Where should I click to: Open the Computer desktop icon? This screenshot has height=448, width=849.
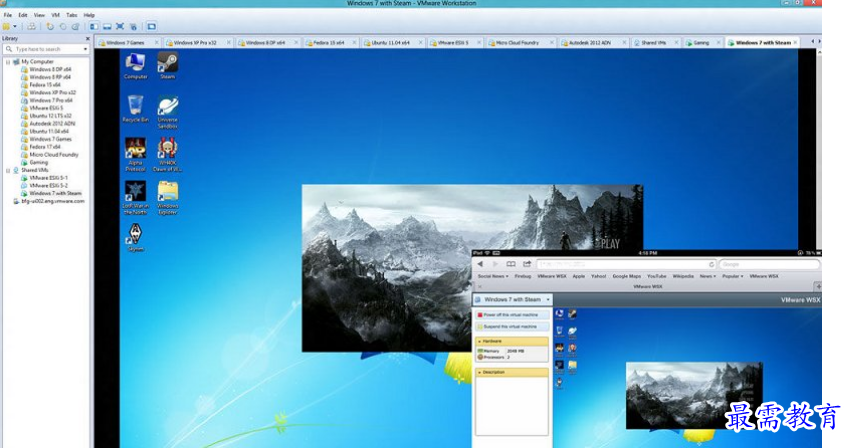tap(135, 66)
